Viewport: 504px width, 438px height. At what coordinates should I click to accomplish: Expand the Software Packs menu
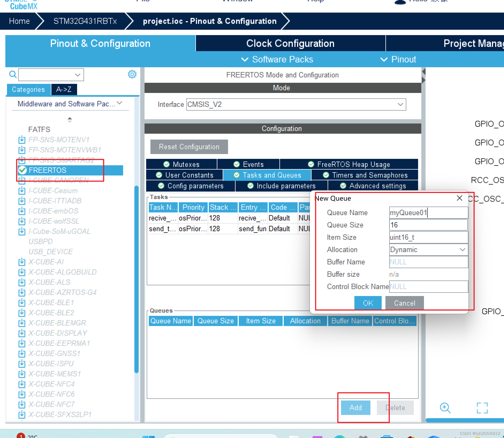tap(277, 59)
